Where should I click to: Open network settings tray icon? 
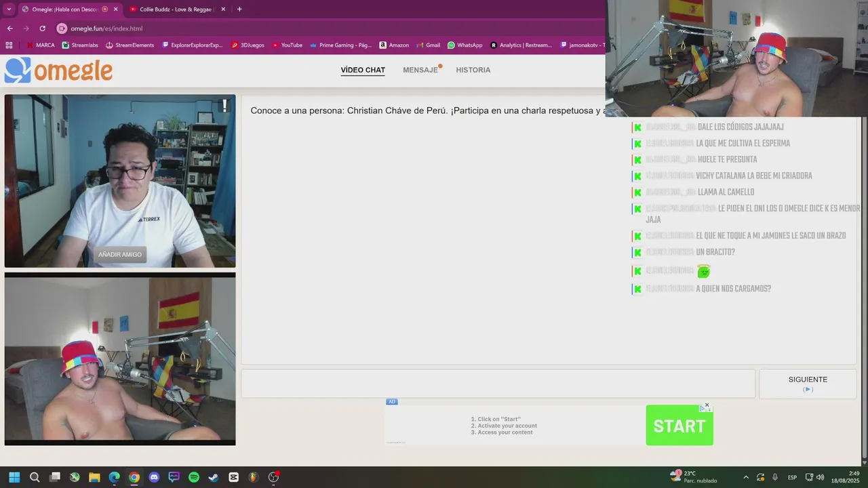click(809, 477)
